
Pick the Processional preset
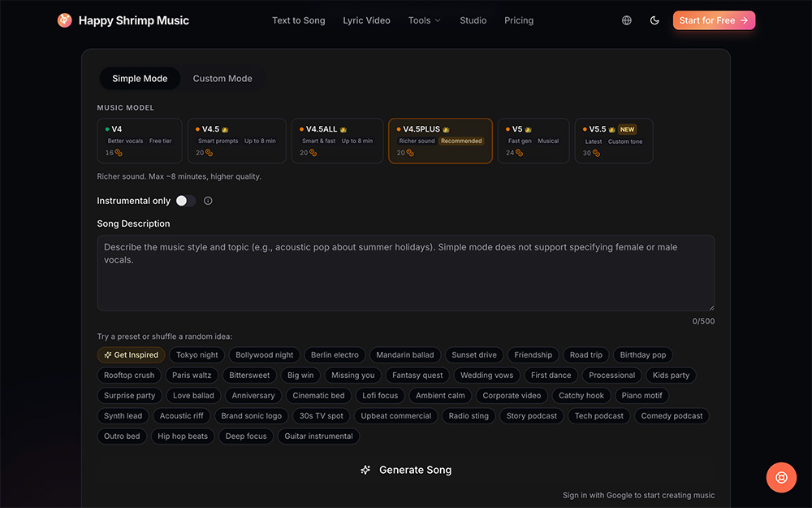611,376
